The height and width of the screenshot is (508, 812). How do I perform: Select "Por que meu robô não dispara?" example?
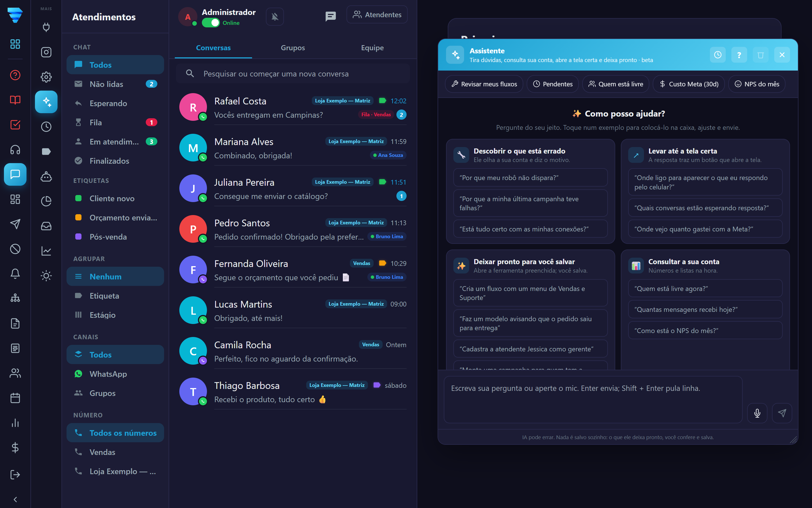[530, 178]
